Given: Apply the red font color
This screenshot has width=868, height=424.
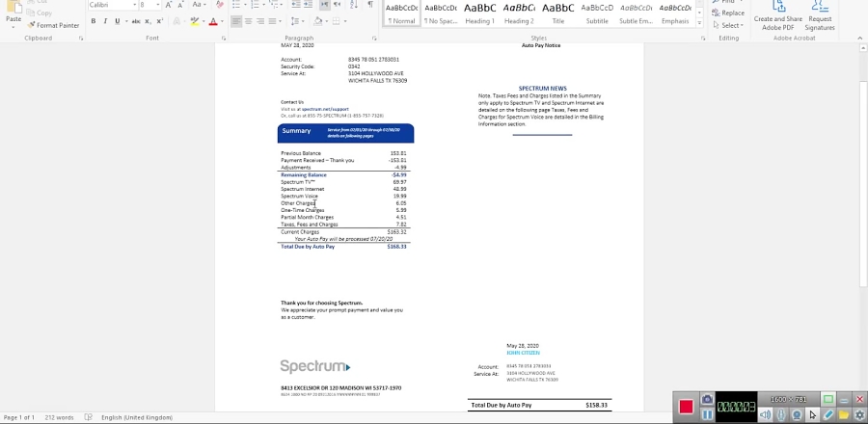Looking at the screenshot, I should point(213,21).
